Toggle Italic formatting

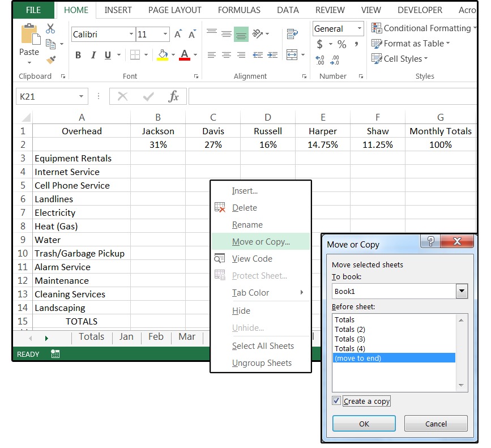pos(93,55)
